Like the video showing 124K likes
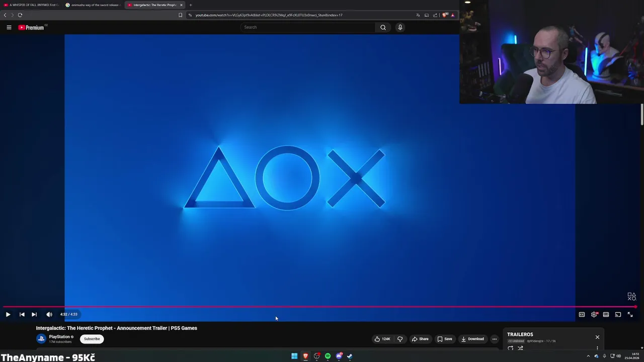Viewport: 644px width, 362px height. pos(382,339)
